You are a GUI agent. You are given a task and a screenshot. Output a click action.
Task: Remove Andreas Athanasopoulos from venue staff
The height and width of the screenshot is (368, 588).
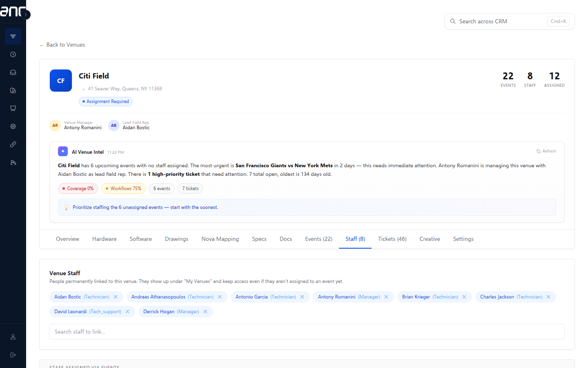point(220,297)
